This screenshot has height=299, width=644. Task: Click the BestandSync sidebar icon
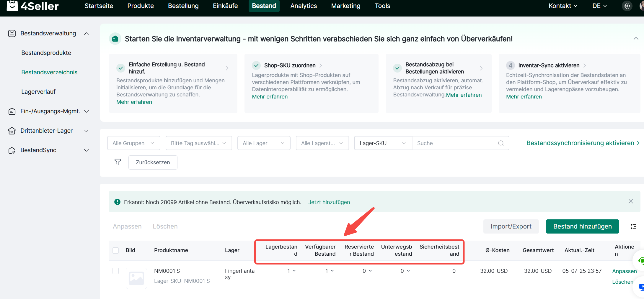pos(12,150)
